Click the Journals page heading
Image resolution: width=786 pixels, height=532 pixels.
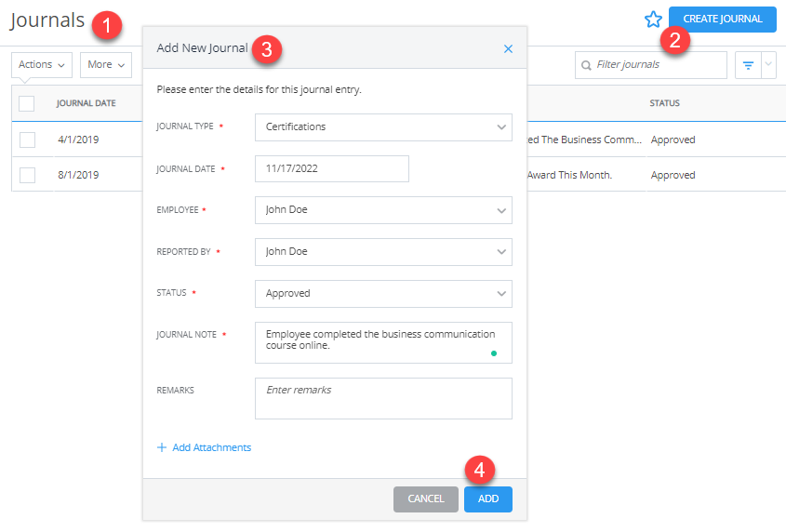[x=47, y=20]
